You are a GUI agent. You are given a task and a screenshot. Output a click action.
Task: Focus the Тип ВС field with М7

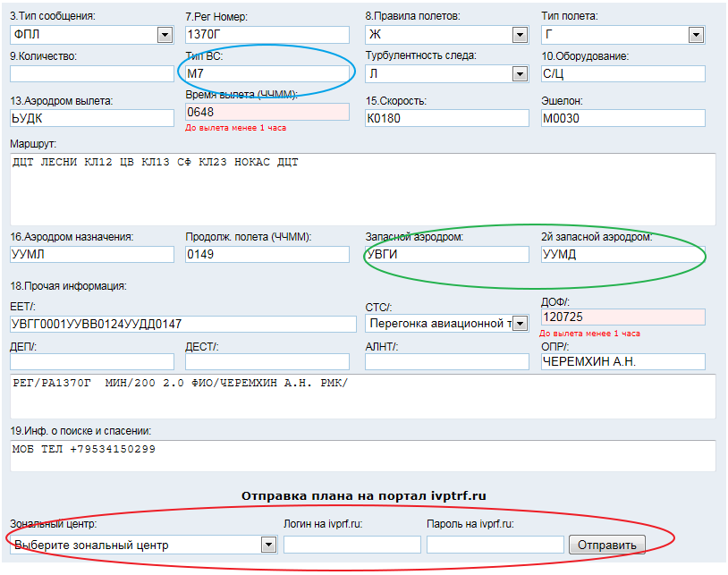click(x=267, y=73)
